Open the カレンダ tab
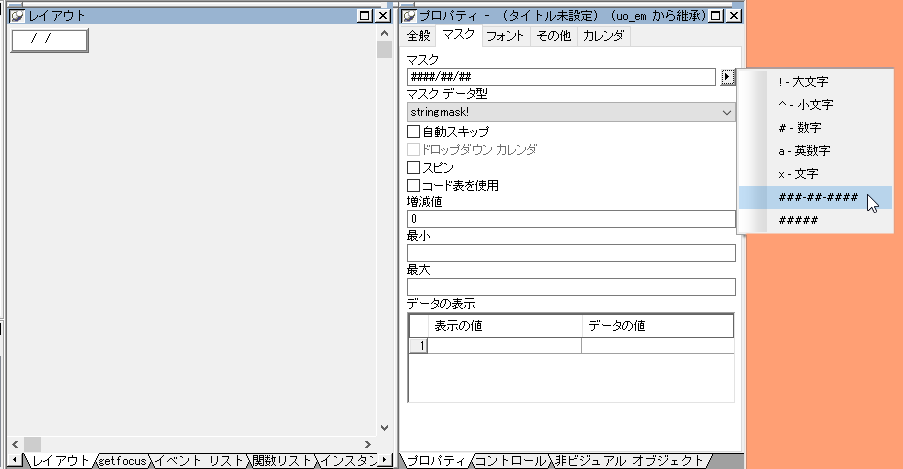The image size is (903, 469). click(x=603, y=36)
